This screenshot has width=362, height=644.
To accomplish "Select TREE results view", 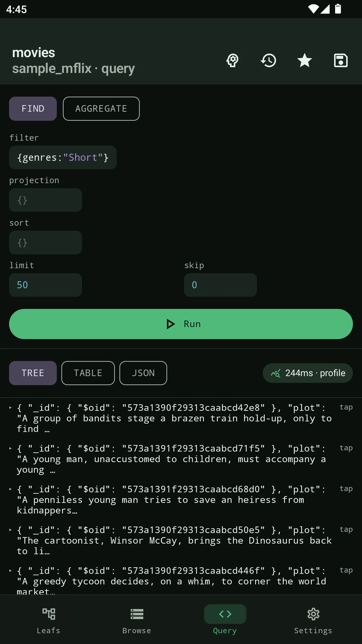I will coord(33,373).
